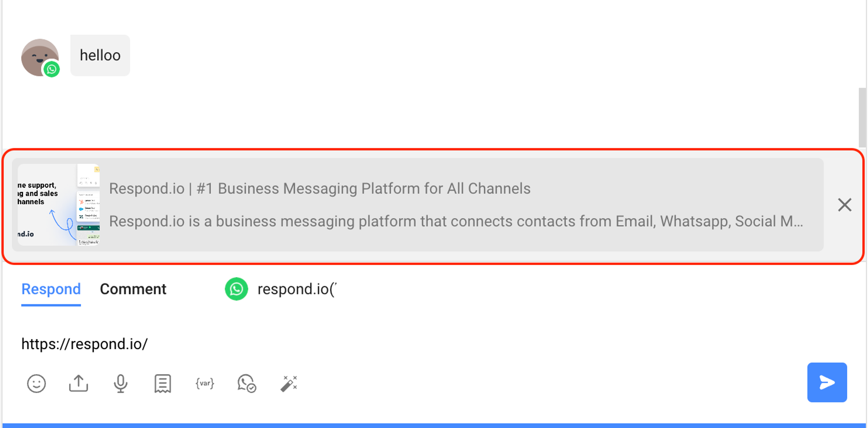Open the emoji picker
Image resolution: width=868 pixels, height=428 pixels.
pos(36,384)
